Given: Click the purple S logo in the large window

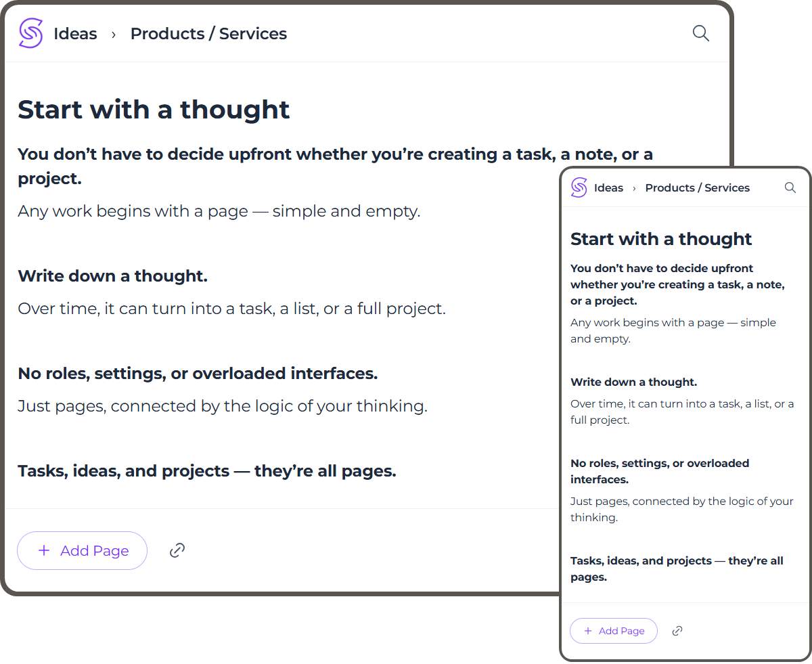Looking at the screenshot, I should [31, 33].
